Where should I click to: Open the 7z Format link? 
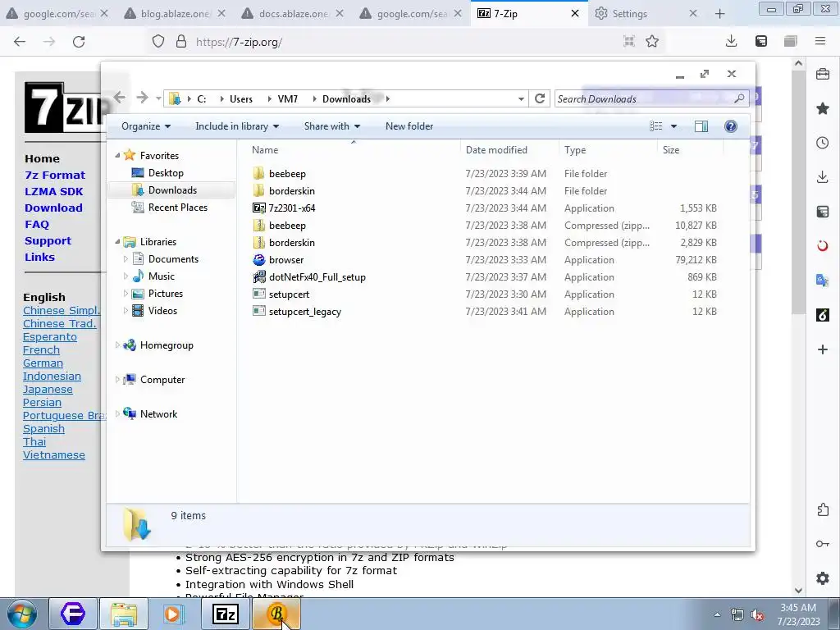click(55, 176)
